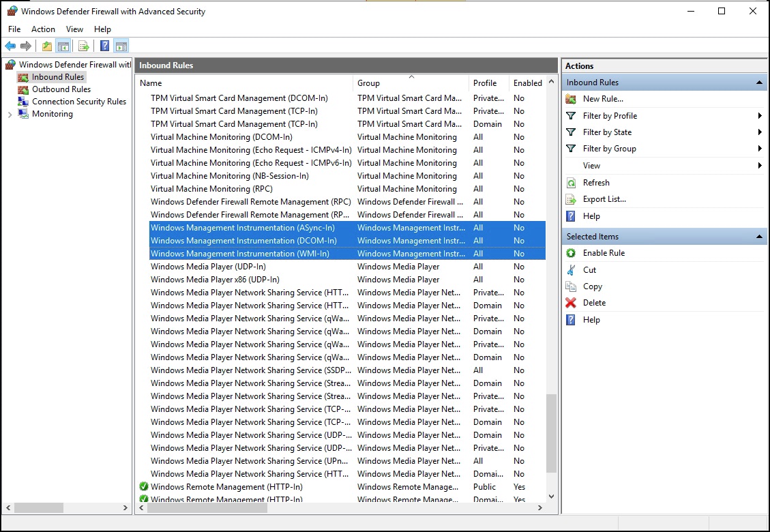Sort by the Enabled column header
The height and width of the screenshot is (532, 770).
click(527, 83)
